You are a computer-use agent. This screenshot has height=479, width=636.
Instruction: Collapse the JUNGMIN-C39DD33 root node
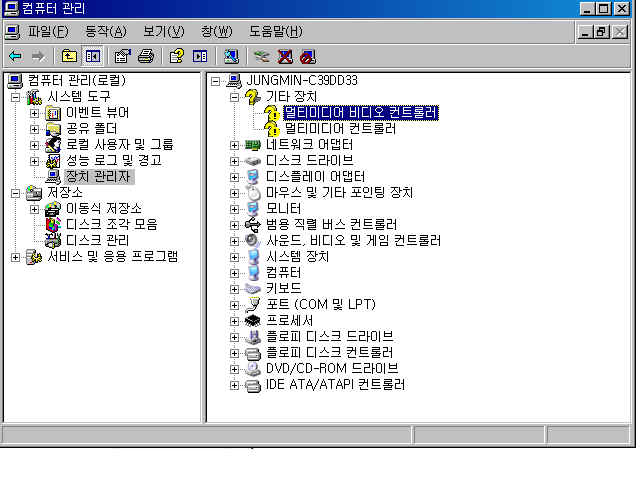coord(215,82)
